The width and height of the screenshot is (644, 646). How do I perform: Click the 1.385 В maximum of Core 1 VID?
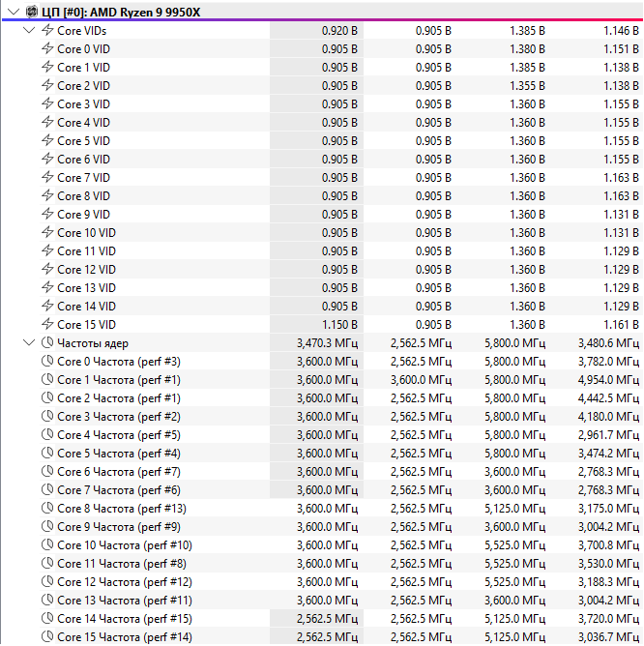point(527,67)
